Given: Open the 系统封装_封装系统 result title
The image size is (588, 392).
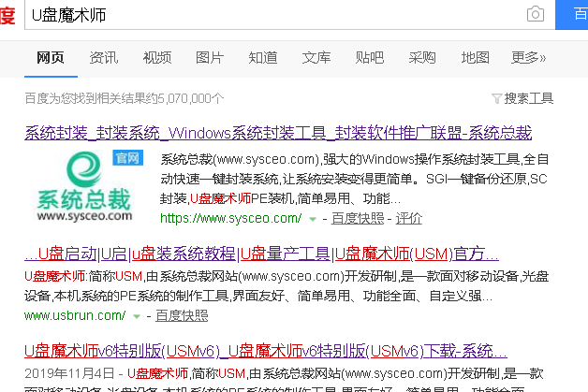Looking at the screenshot, I should [278, 133].
